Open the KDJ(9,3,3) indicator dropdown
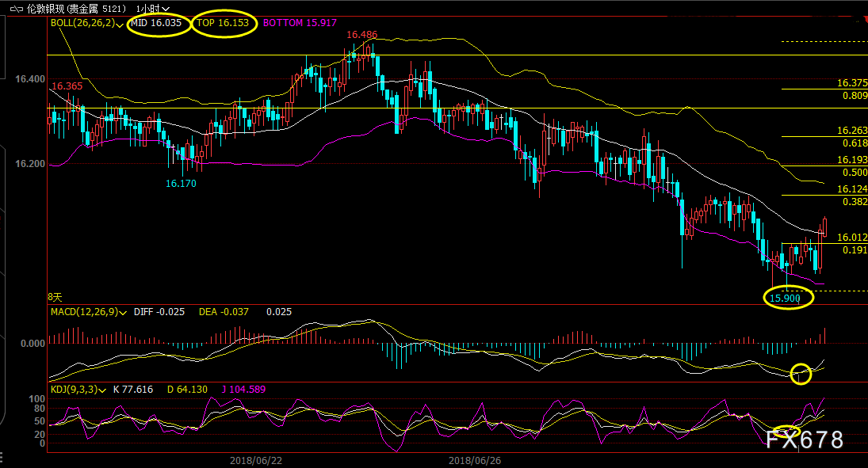 (103, 390)
